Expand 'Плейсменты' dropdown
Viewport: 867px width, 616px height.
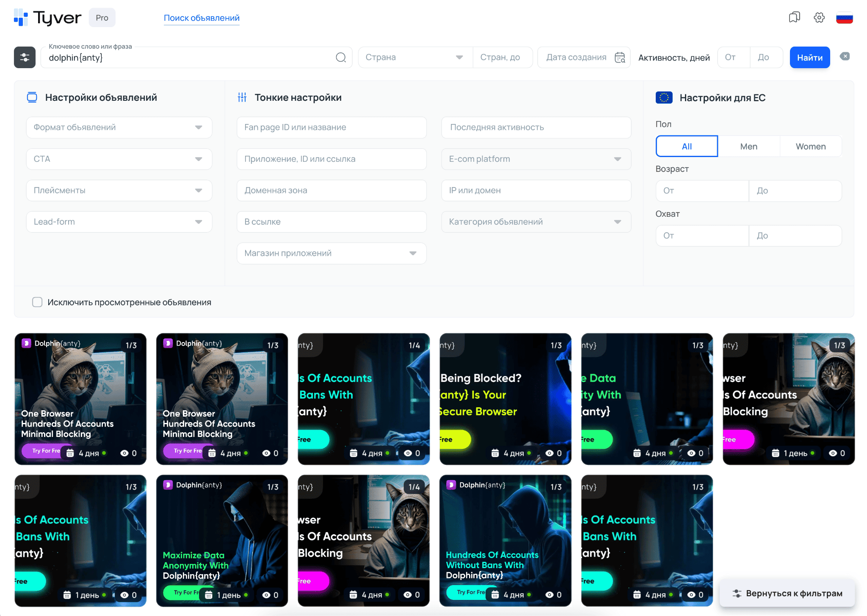(x=119, y=190)
